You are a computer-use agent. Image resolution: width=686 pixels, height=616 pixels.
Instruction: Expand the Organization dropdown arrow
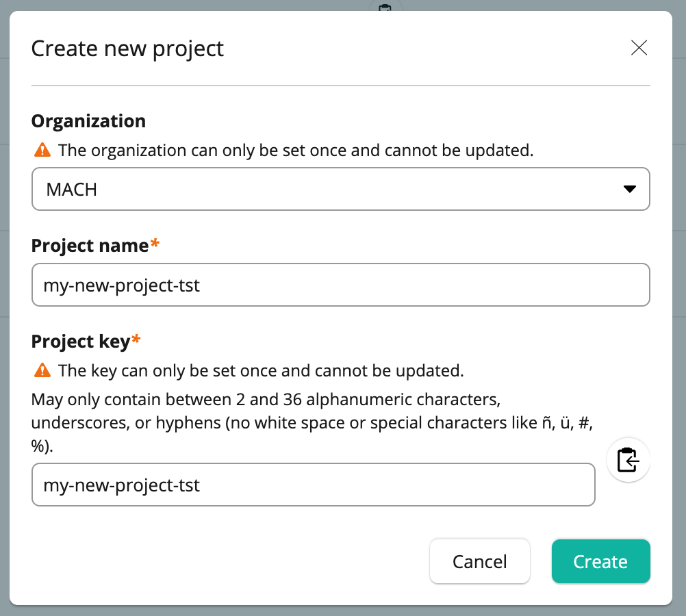pos(630,189)
